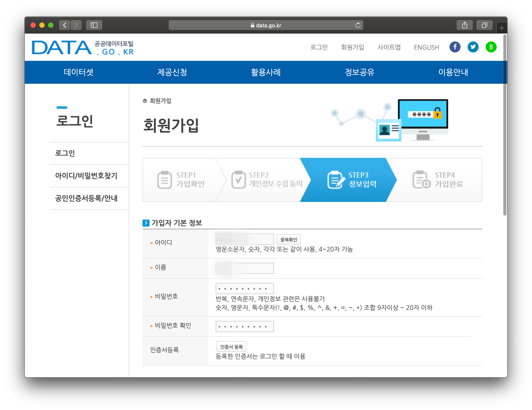Open the 데이터셋 navigation menu
The image size is (532, 410).
(x=79, y=72)
